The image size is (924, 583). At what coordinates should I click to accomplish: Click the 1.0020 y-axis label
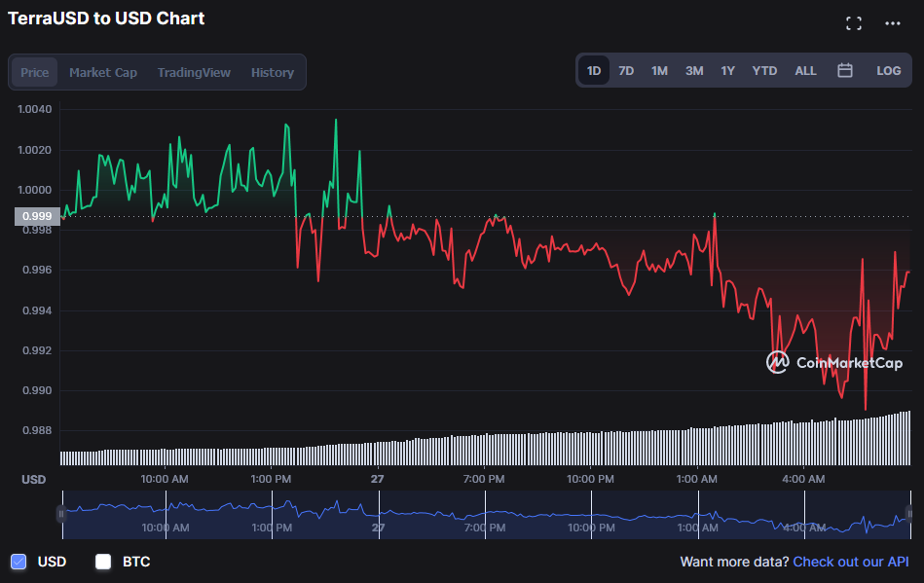click(x=35, y=150)
